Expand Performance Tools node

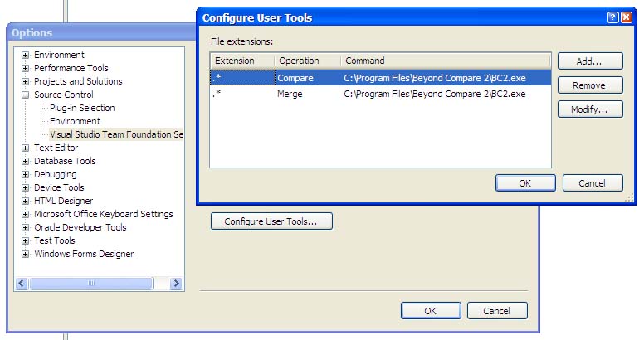[x=25, y=68]
